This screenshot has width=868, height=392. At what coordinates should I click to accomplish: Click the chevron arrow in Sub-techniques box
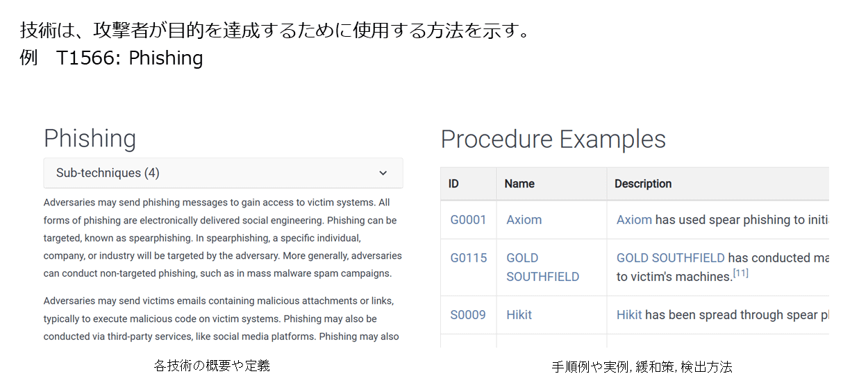coord(383,173)
